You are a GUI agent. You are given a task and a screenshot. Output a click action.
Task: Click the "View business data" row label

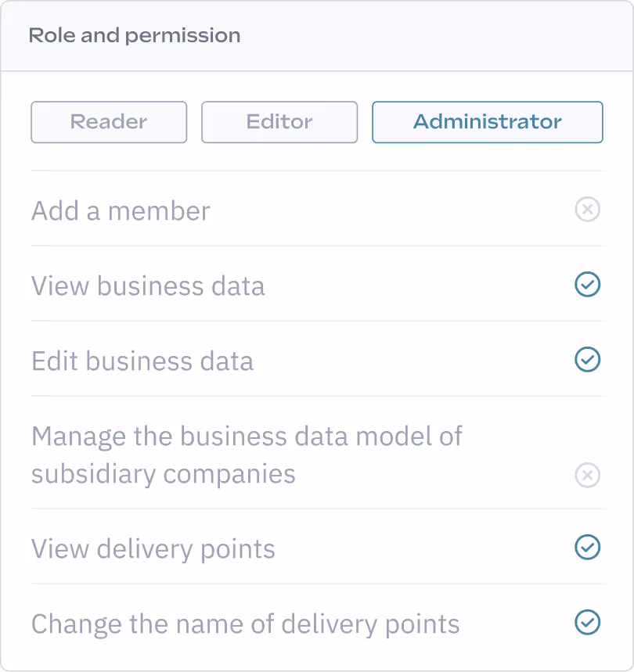tap(148, 285)
